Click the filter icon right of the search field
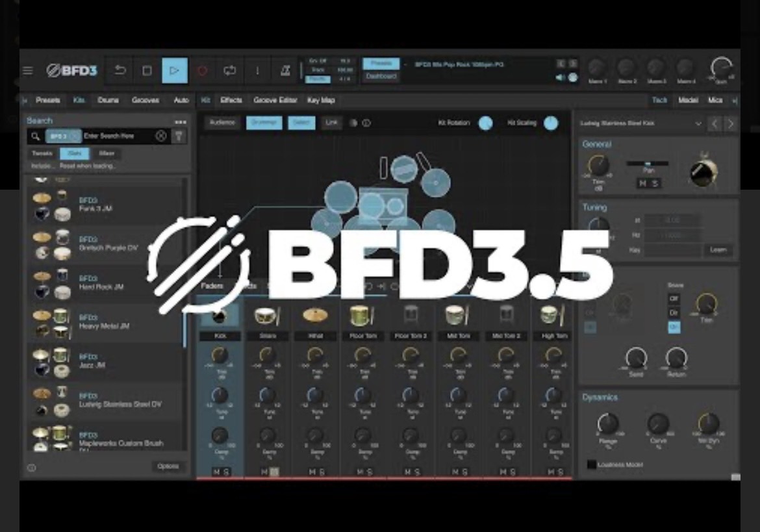The width and height of the screenshot is (760, 532). (x=179, y=136)
